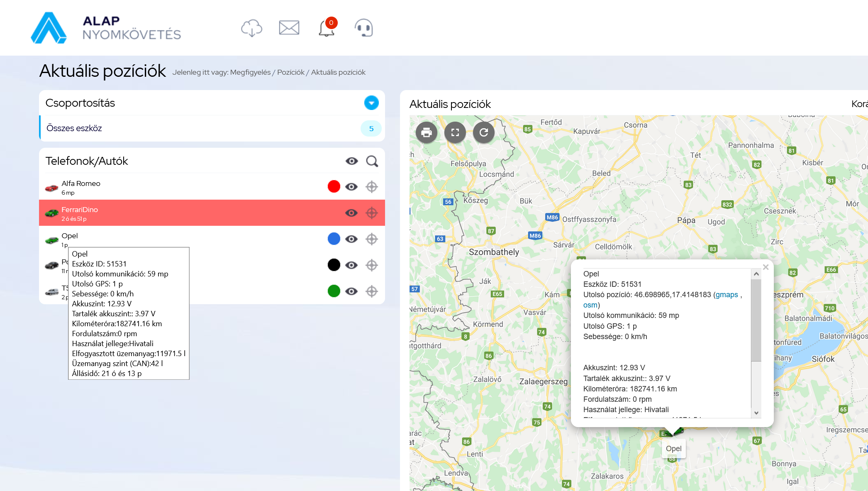868x491 pixels.
Task: Click the headset support icon
Action: click(364, 28)
